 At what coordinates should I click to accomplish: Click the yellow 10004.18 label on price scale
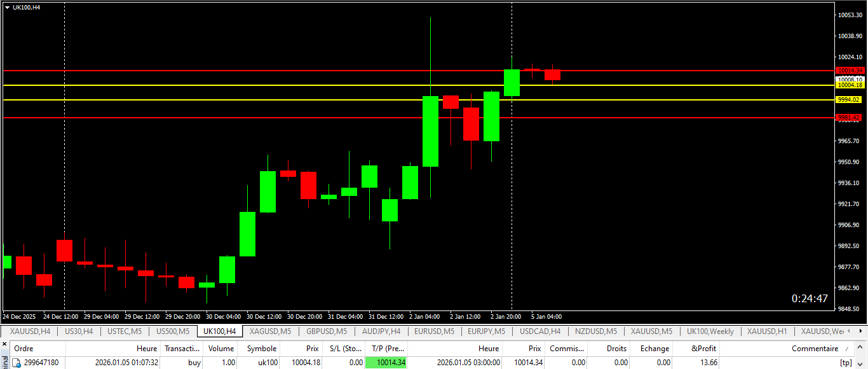850,85
